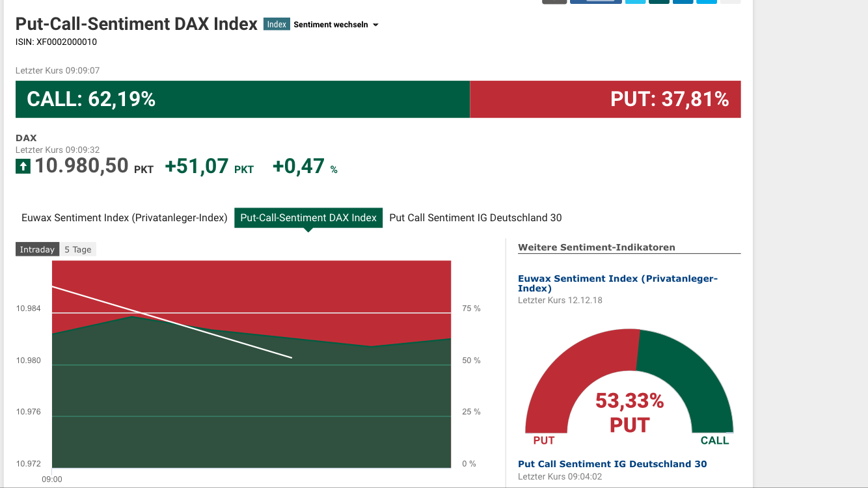This screenshot has width=868, height=488.
Task: Open the Put Call Sentiment IG Deutschland 30 tab
Action: (476, 218)
